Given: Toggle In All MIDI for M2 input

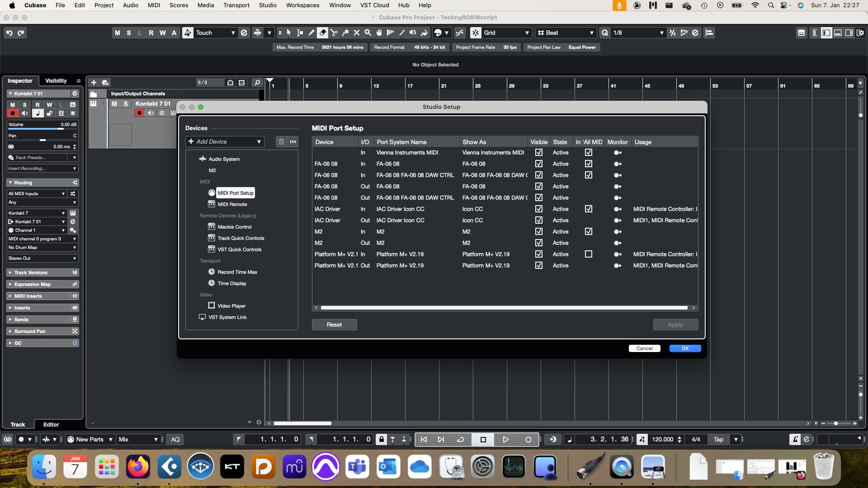Looking at the screenshot, I should point(589,231).
